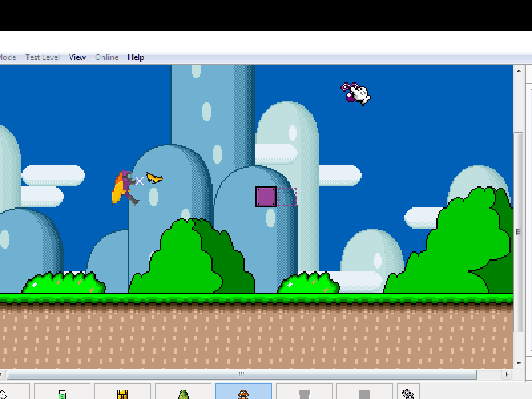Viewport: 532px width, 399px height.
Task: Click the horizontal scrollbar right arrow
Action: coord(507,374)
